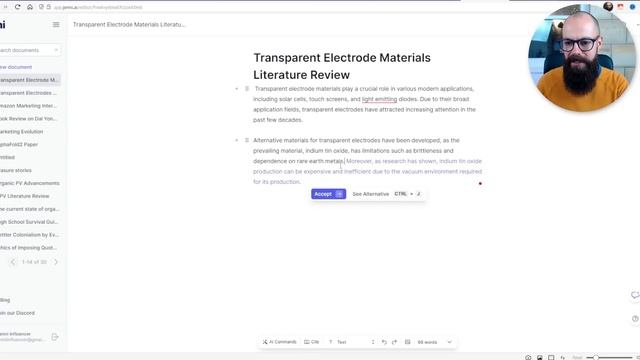This screenshot has height=360, width=640.
Task: Click the red extension icon in browser toolbar
Action: coord(620,7)
